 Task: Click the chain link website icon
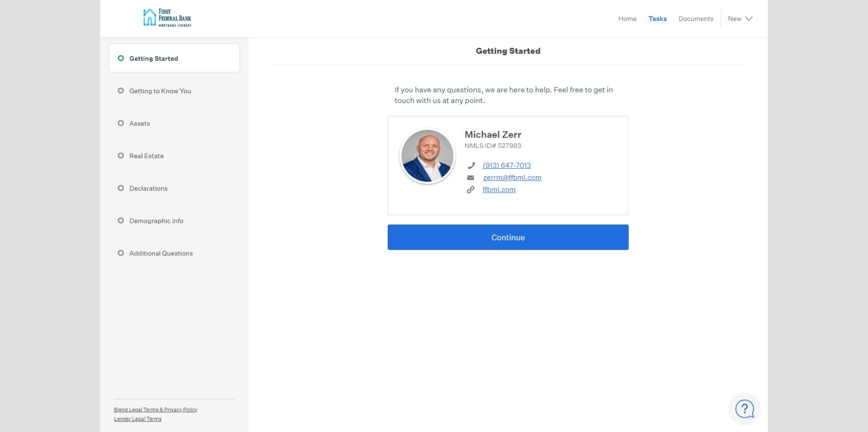tap(470, 190)
